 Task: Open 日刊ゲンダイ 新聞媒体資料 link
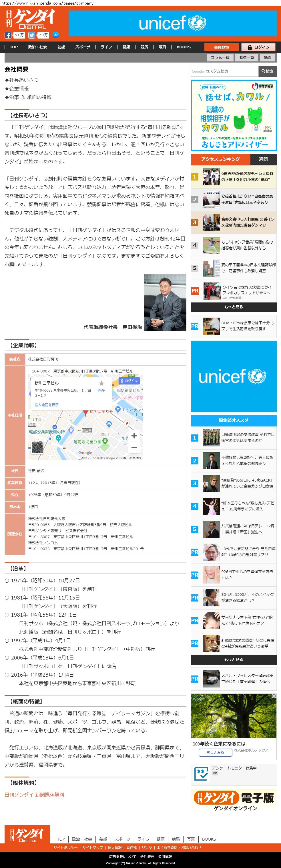point(34,795)
